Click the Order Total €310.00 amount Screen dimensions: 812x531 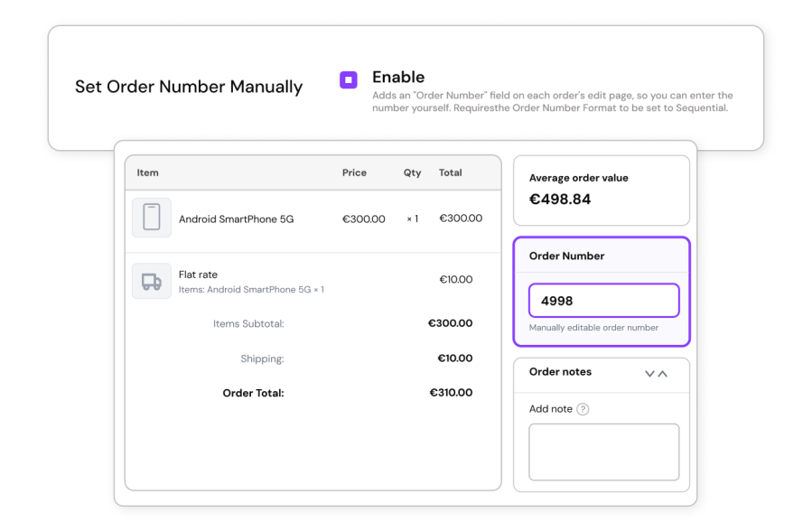[x=451, y=393]
